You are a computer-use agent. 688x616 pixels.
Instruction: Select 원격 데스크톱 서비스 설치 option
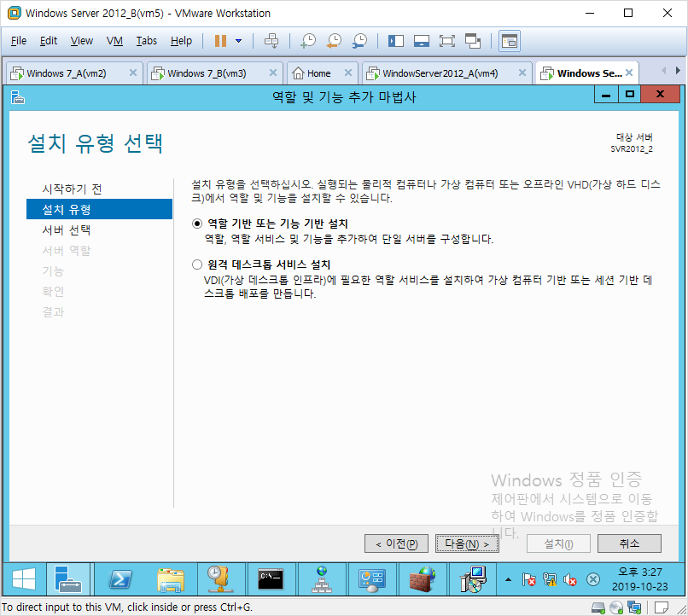197,264
